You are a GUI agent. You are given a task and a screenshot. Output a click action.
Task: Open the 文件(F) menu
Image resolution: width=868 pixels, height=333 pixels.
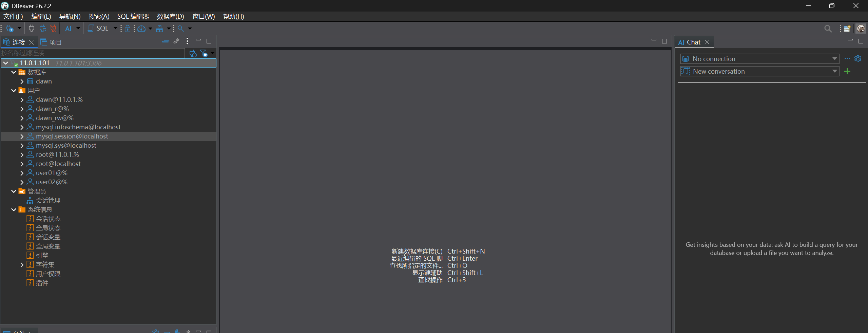pos(13,17)
